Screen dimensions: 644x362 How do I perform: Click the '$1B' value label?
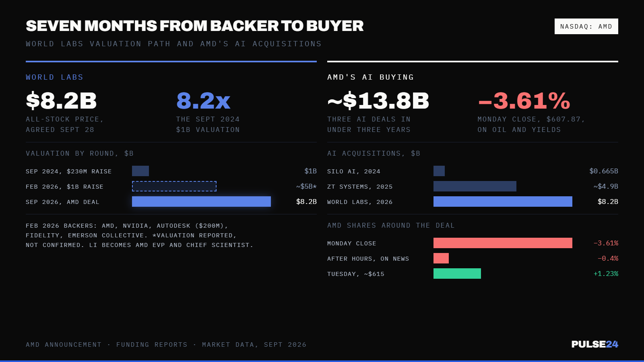[310, 171]
